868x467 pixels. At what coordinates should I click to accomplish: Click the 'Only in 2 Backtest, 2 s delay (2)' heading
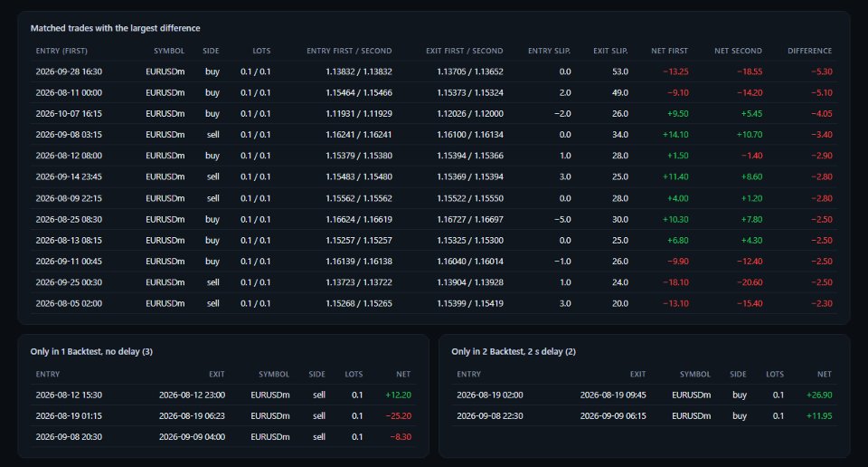point(514,352)
